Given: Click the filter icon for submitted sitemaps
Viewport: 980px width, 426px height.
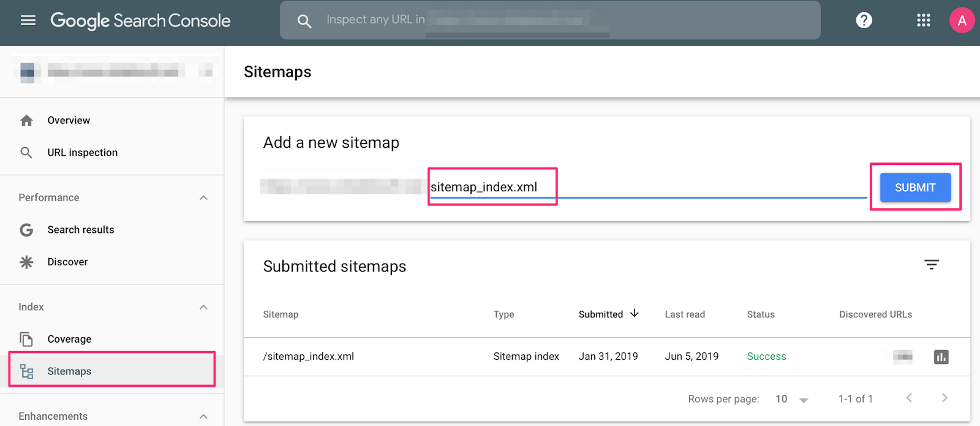Looking at the screenshot, I should coord(932,265).
